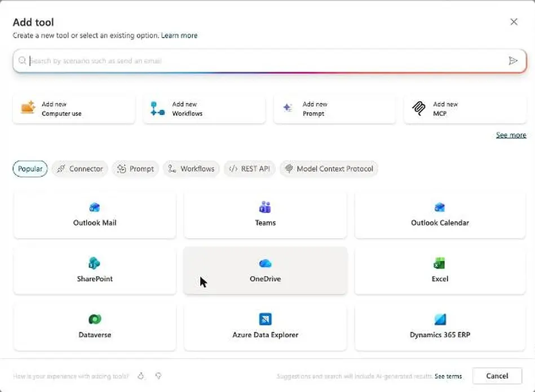This screenshot has height=392, width=535.
Task: Switch to the REST API filter
Action: coord(249,169)
